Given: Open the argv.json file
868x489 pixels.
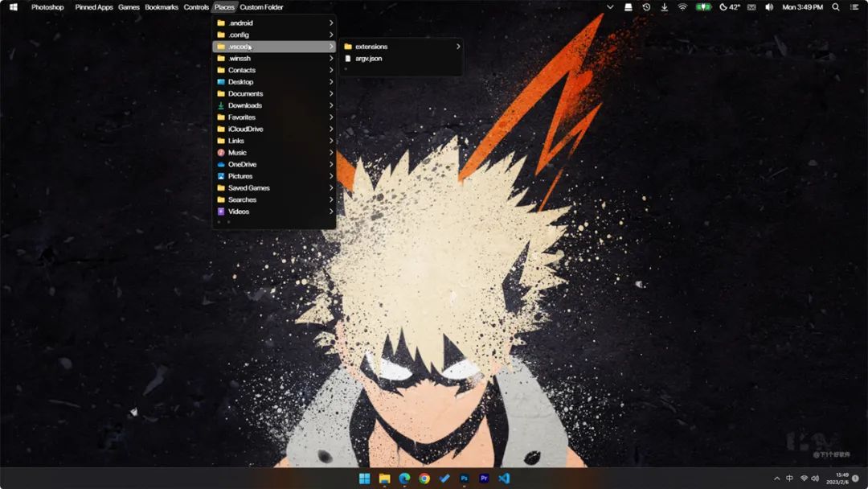Looking at the screenshot, I should click(401, 58).
